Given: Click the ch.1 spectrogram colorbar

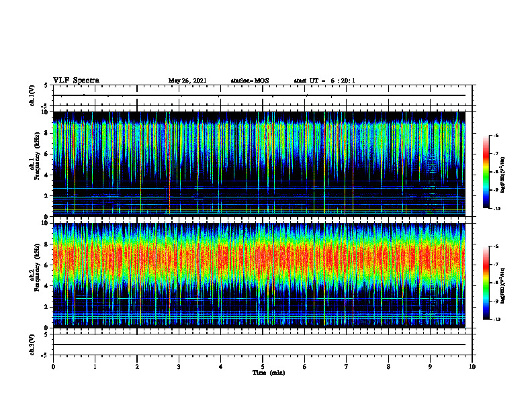Looking at the screenshot, I should 486,172.
